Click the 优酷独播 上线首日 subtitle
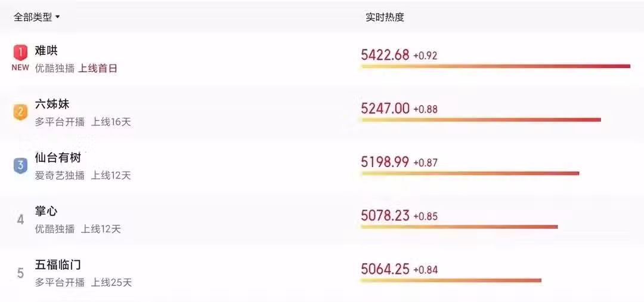 coord(76,69)
